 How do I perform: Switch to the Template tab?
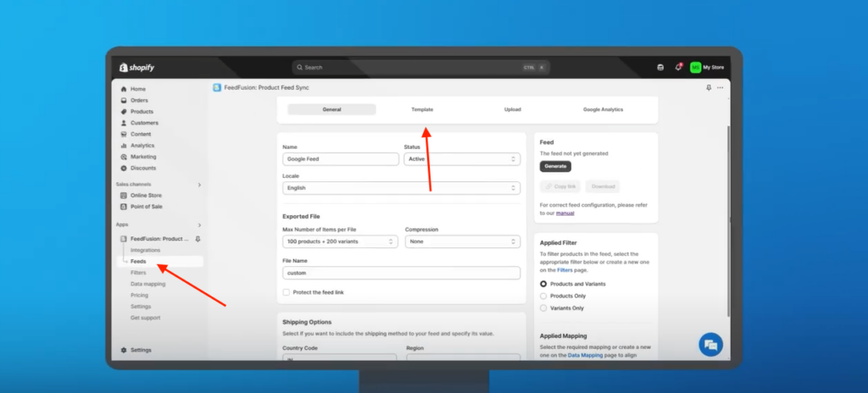point(422,109)
